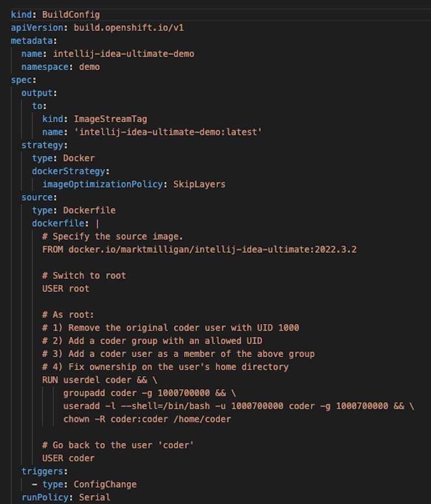Click the 'type: Dockerfile' line
The height and width of the screenshot is (504, 431).
tap(74, 210)
